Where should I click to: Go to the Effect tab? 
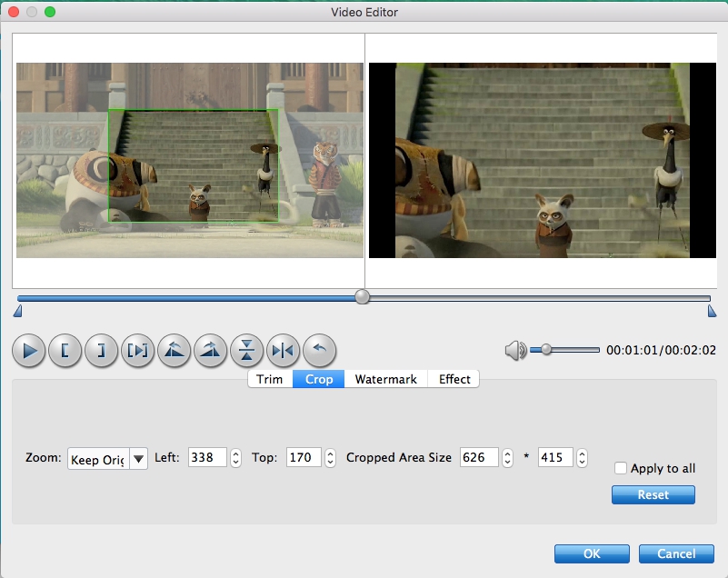tap(454, 379)
